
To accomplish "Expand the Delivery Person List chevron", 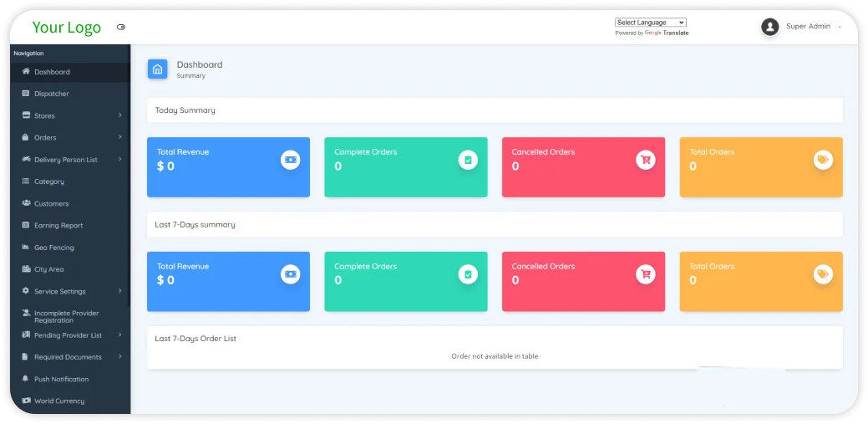I will [x=120, y=159].
